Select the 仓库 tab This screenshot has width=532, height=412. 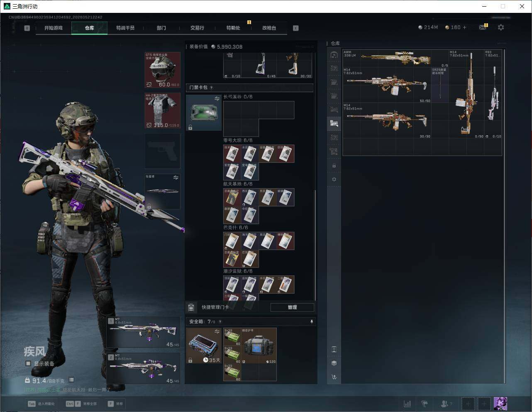point(90,28)
